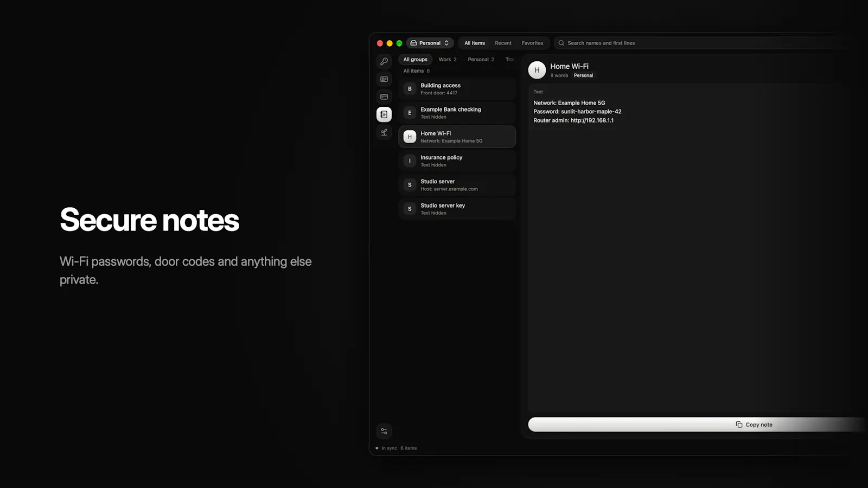The height and width of the screenshot is (488, 868).
Task: Open the Insurance policy note
Action: tap(457, 161)
